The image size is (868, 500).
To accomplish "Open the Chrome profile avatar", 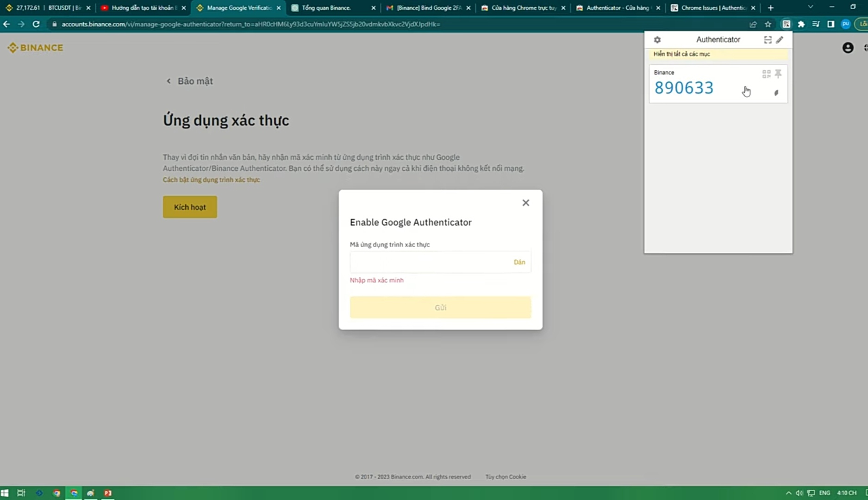I will 845,24.
